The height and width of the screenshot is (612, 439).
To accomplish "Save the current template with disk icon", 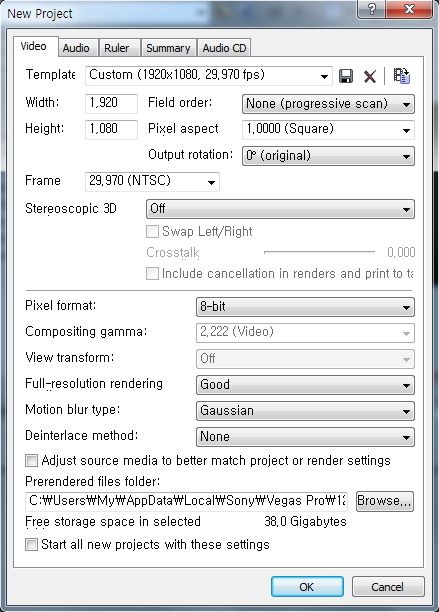I will tap(346, 76).
